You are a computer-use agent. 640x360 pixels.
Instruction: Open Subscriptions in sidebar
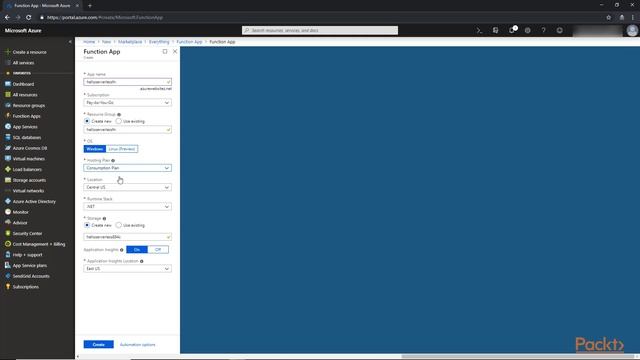click(22, 287)
